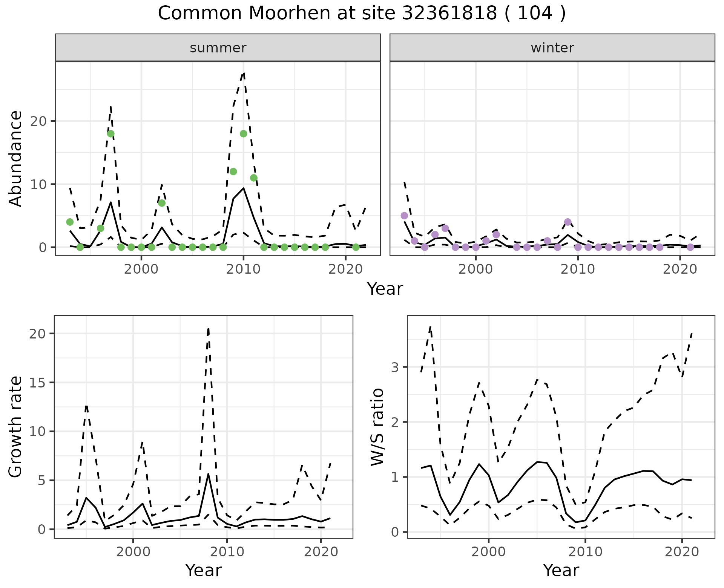
Task: Click the green summer point at 1997 peak
Action: tap(110, 134)
